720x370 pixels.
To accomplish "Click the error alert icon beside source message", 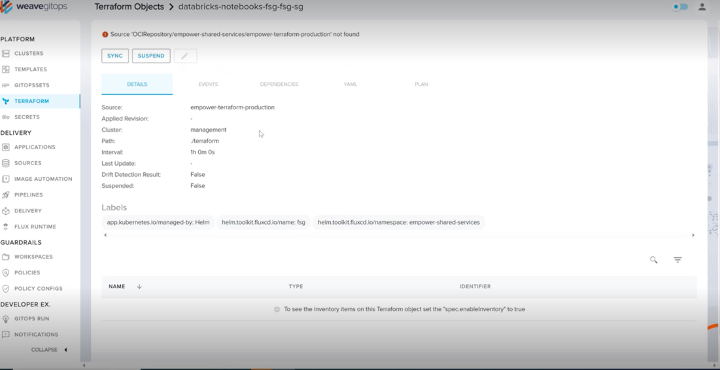I will tap(105, 34).
